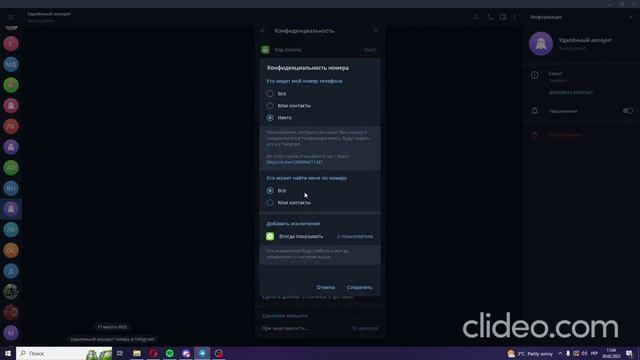Start a voice call from the chat header
Viewport: 640px width, 360px height.
click(x=490, y=17)
